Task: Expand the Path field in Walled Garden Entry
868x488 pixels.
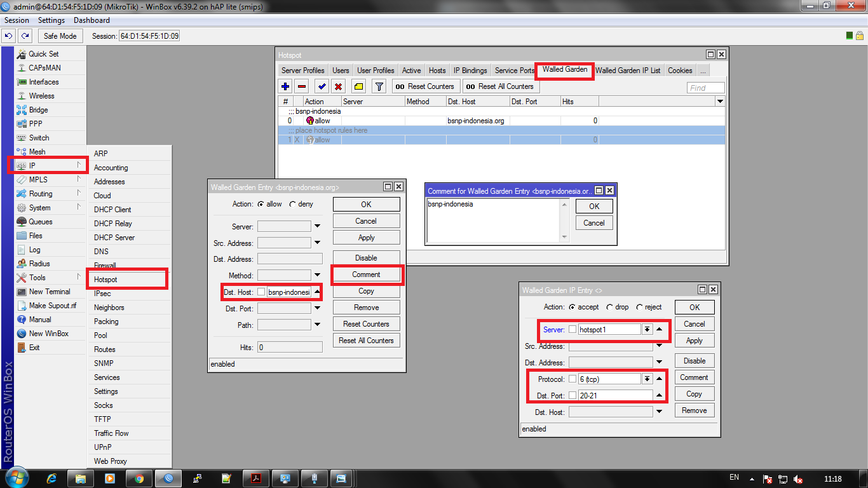Action: click(317, 325)
